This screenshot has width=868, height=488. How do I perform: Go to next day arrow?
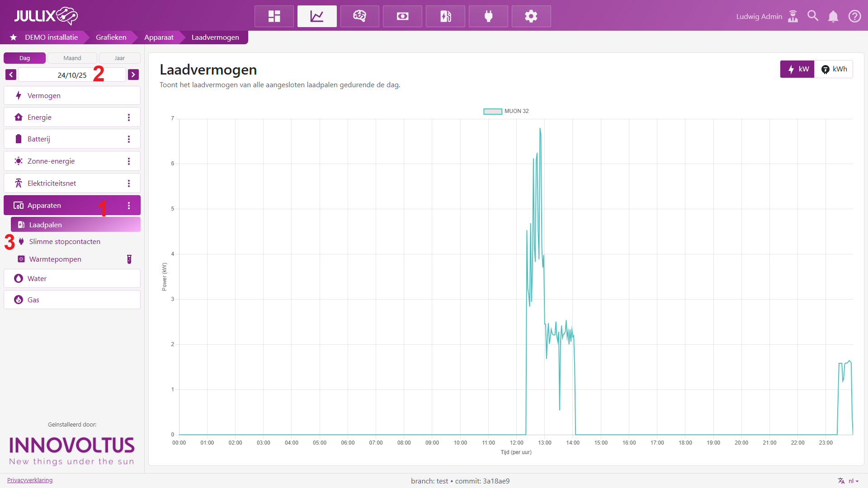[x=133, y=75]
